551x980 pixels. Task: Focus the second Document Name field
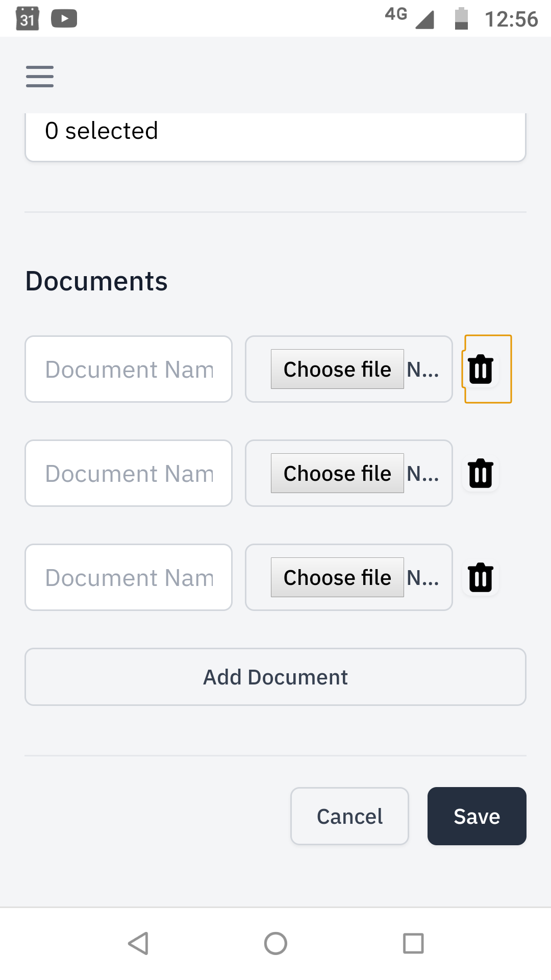coord(129,473)
